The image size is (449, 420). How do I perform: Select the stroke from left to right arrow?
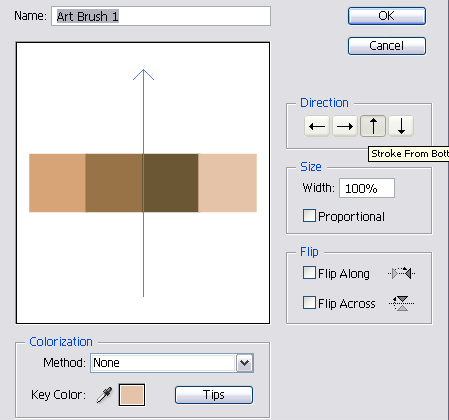[x=345, y=126]
